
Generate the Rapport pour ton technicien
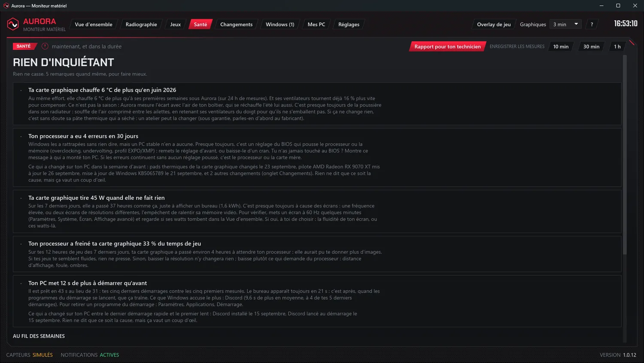coord(447,46)
